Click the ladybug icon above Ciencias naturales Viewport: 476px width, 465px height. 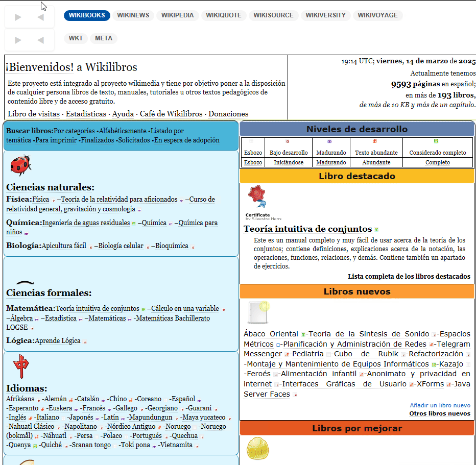(x=20, y=165)
